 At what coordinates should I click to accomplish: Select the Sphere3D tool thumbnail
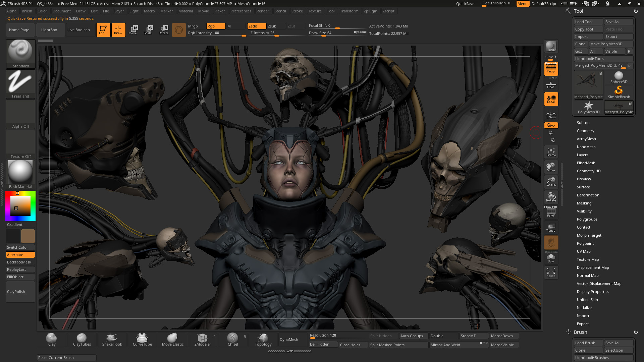[619, 77]
